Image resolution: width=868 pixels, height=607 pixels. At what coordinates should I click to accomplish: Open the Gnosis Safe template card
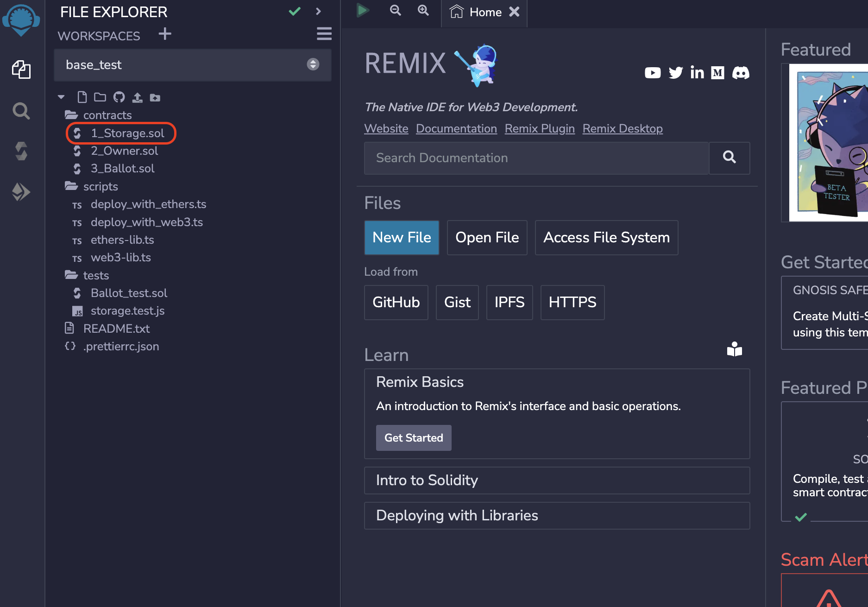tap(825, 313)
